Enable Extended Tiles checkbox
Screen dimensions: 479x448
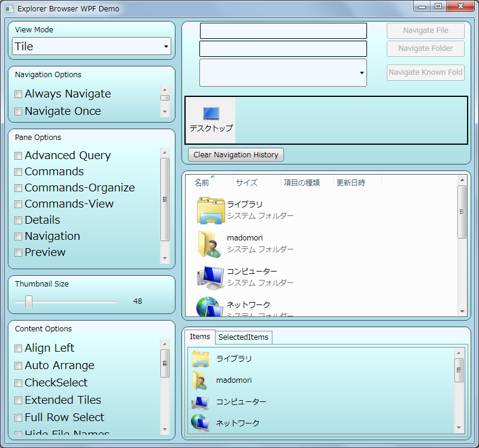click(x=19, y=400)
